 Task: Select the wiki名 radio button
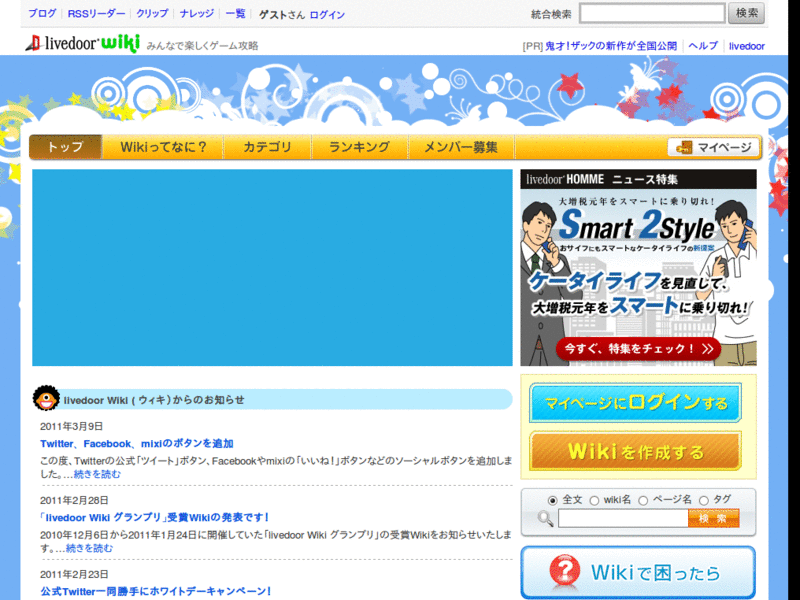point(594,501)
